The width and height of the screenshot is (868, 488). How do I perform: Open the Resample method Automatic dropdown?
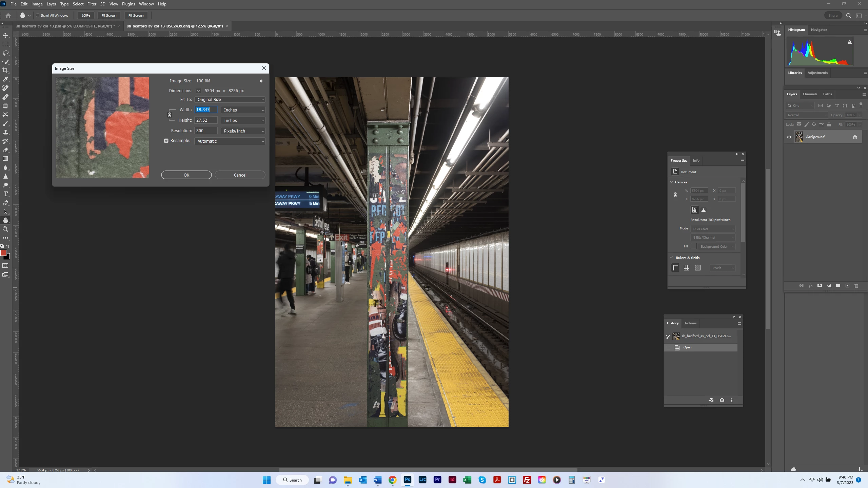230,141
